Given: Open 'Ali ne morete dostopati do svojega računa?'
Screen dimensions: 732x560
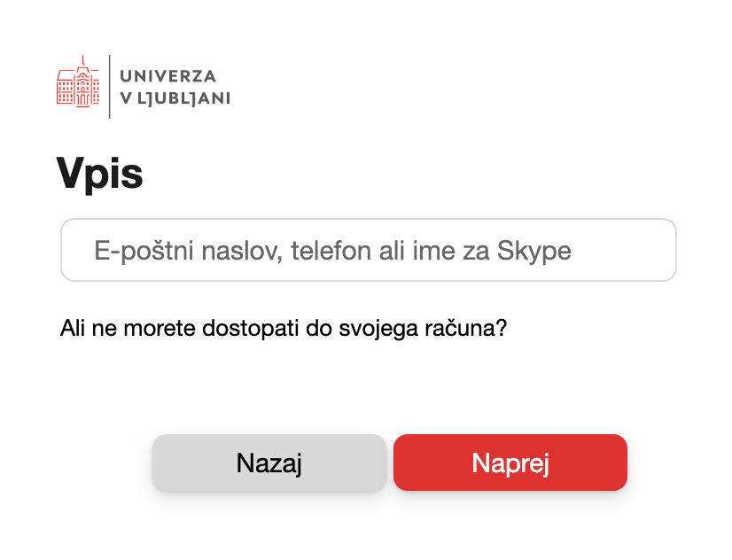Looking at the screenshot, I should pos(284,328).
